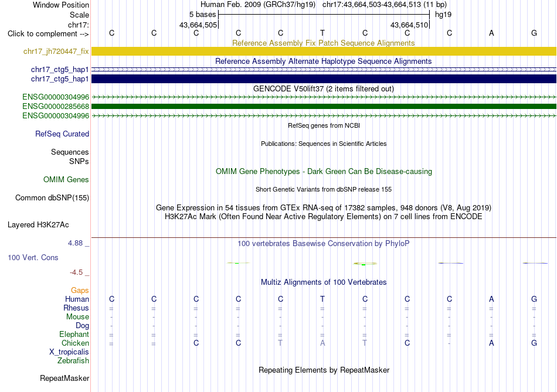Click the hg19 assembly text near the scale bar
The width and height of the screenshot is (557, 392).
point(443,15)
